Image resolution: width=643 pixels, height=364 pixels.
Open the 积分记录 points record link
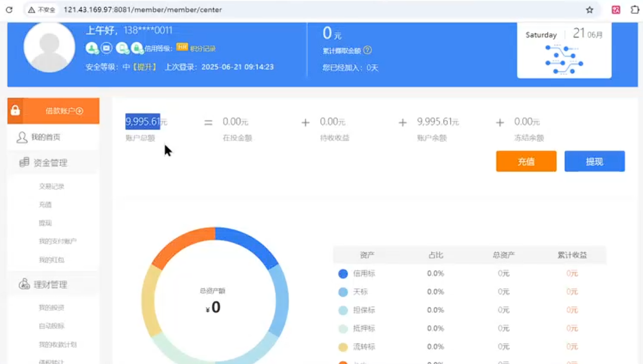click(203, 49)
